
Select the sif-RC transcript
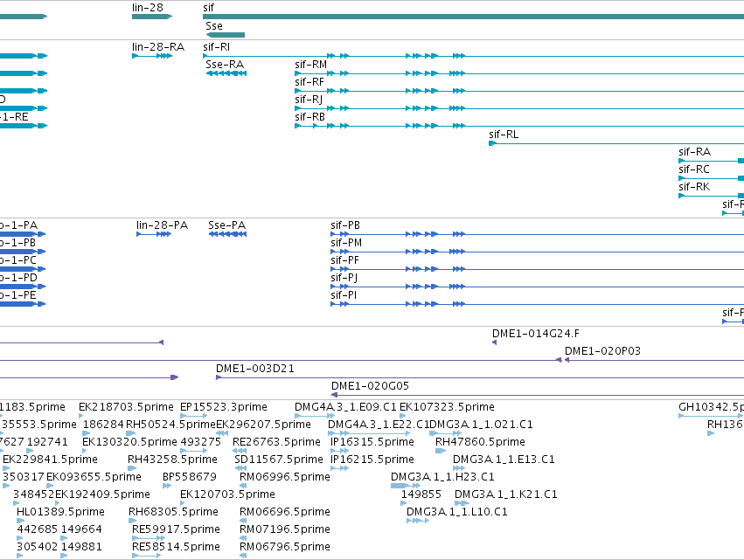coord(694,169)
